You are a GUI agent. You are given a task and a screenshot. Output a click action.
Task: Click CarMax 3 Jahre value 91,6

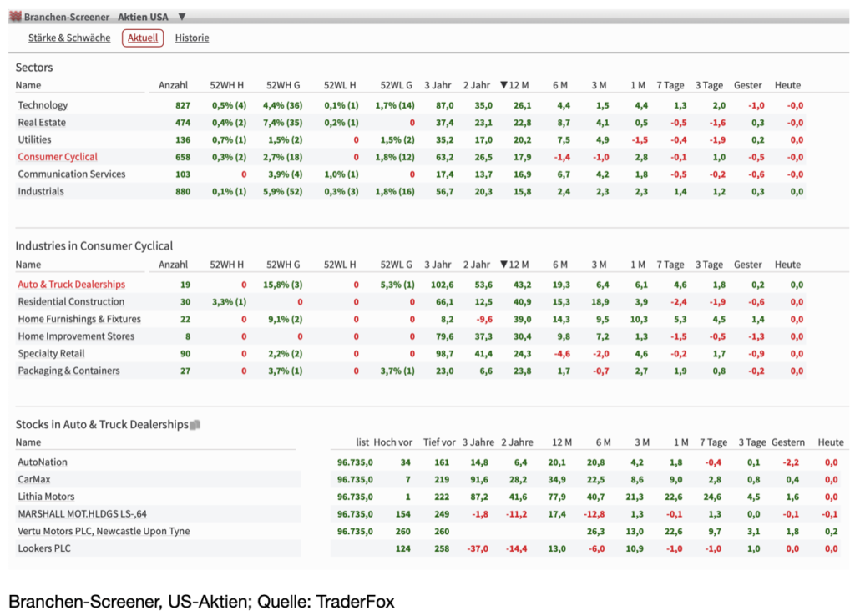click(x=479, y=480)
